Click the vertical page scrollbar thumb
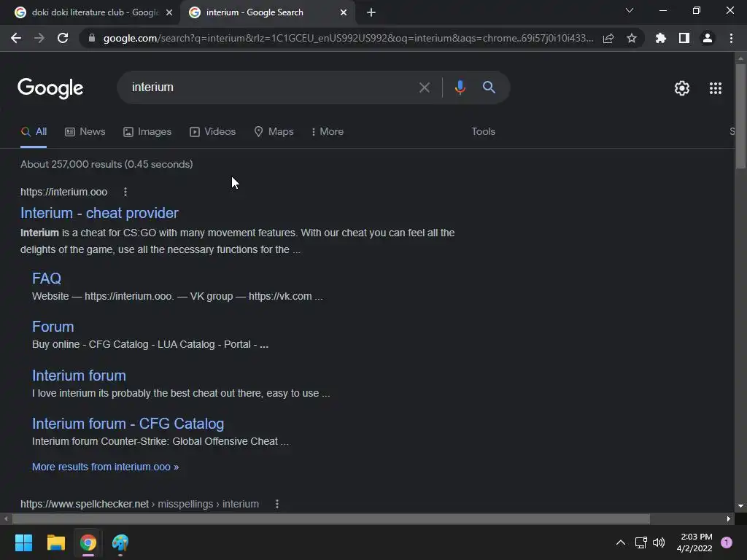The width and height of the screenshot is (747, 560). point(740,116)
